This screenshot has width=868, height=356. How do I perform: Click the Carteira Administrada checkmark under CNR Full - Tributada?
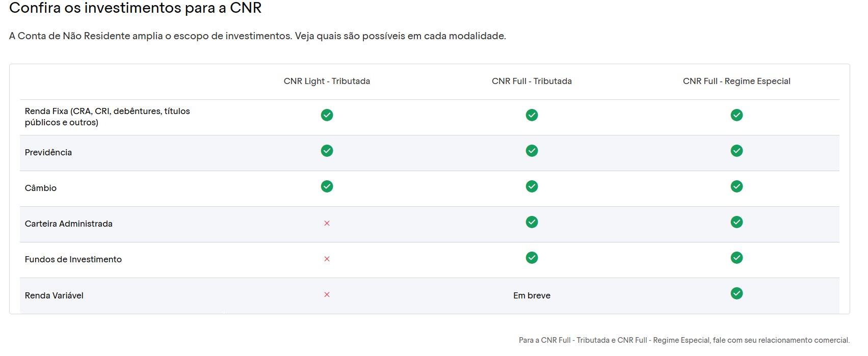[532, 222]
